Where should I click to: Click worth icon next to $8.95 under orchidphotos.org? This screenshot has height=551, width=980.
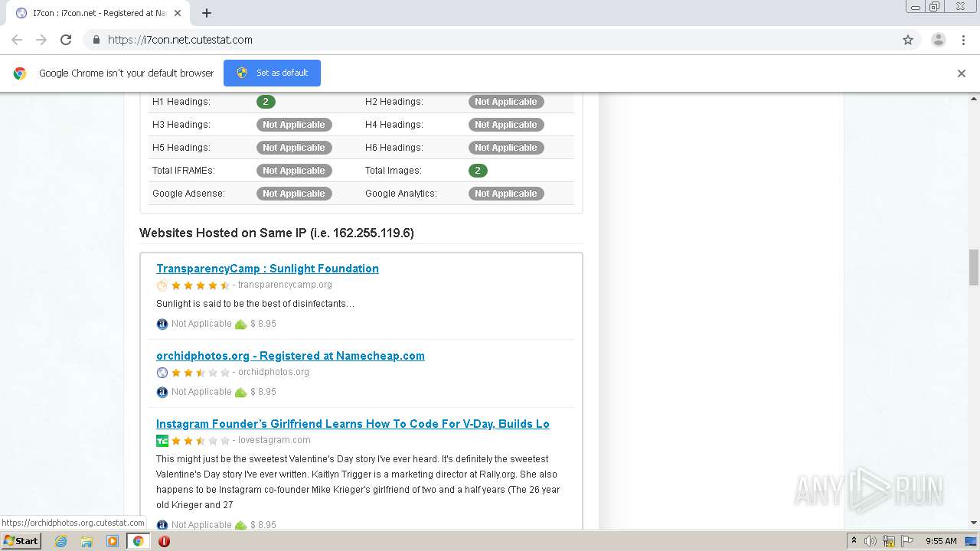click(x=240, y=392)
